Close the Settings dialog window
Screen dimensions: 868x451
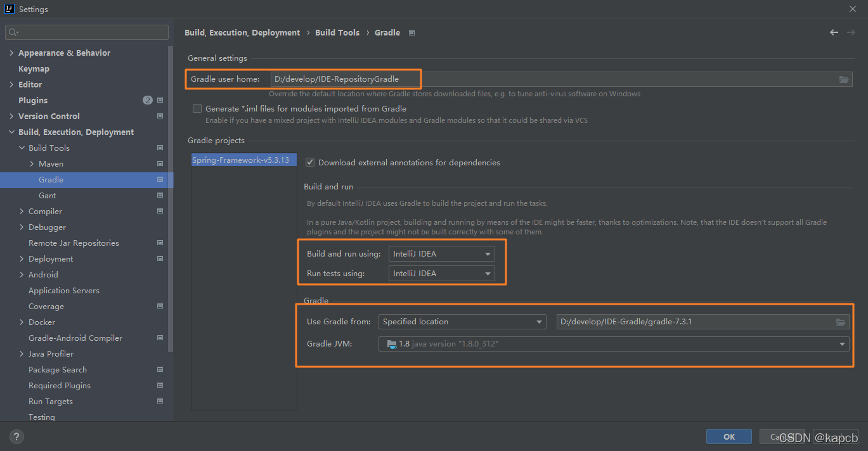(x=852, y=9)
